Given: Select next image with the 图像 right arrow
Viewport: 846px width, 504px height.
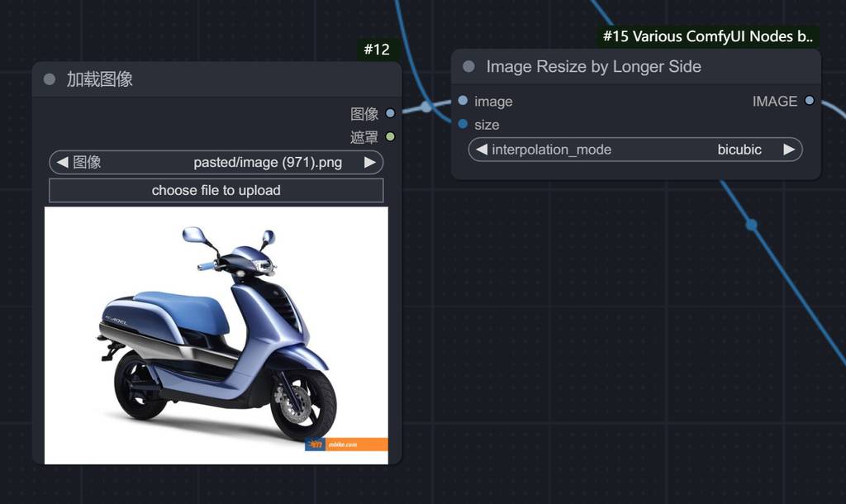Looking at the screenshot, I should (370, 162).
